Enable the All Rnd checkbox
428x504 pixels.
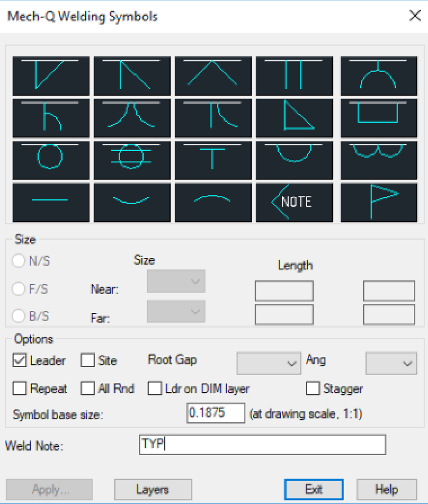pyautogui.click(x=88, y=389)
